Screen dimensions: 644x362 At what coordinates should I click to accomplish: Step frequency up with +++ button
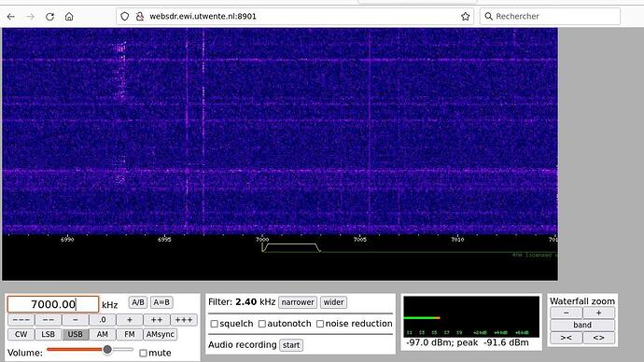pos(184,320)
